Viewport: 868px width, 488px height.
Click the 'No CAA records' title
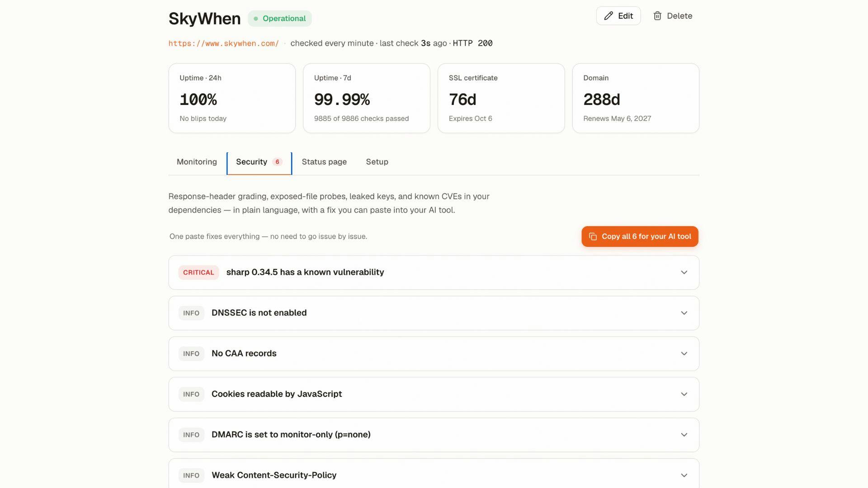click(244, 353)
